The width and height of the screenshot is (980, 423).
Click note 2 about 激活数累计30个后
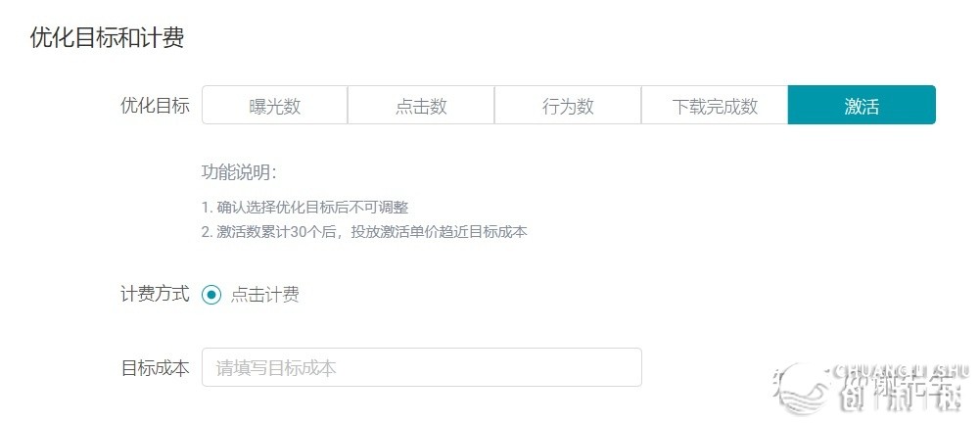364,232
